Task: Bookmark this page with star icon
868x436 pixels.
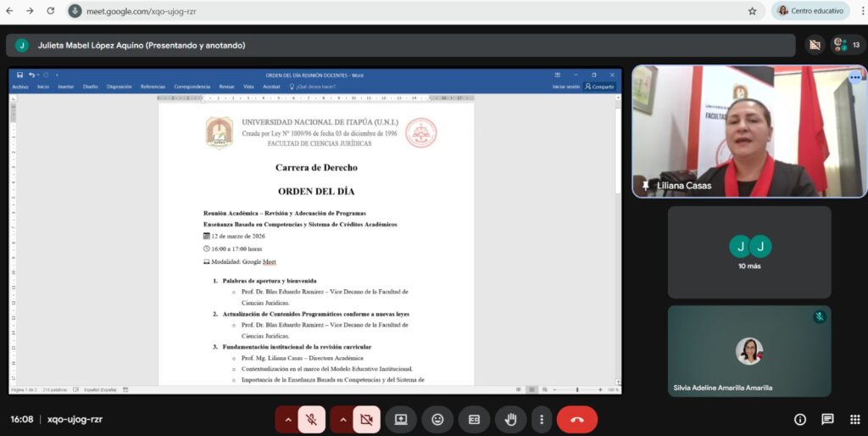Action: click(752, 11)
